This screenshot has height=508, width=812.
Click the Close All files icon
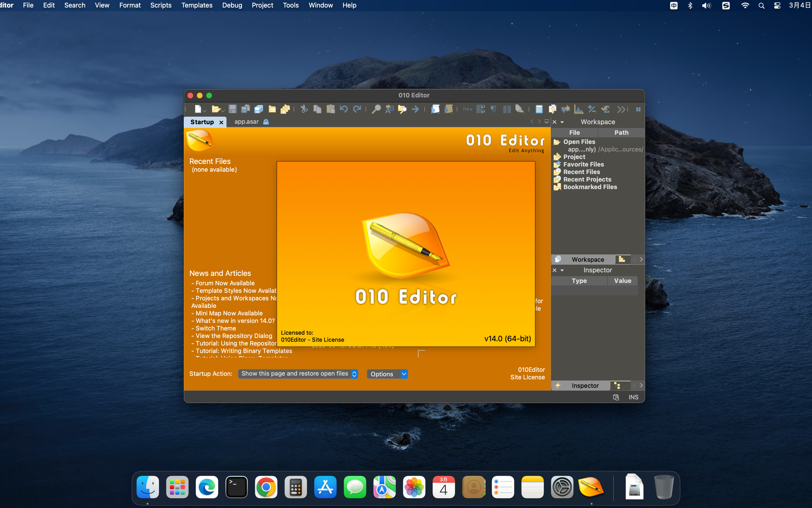tap(285, 109)
